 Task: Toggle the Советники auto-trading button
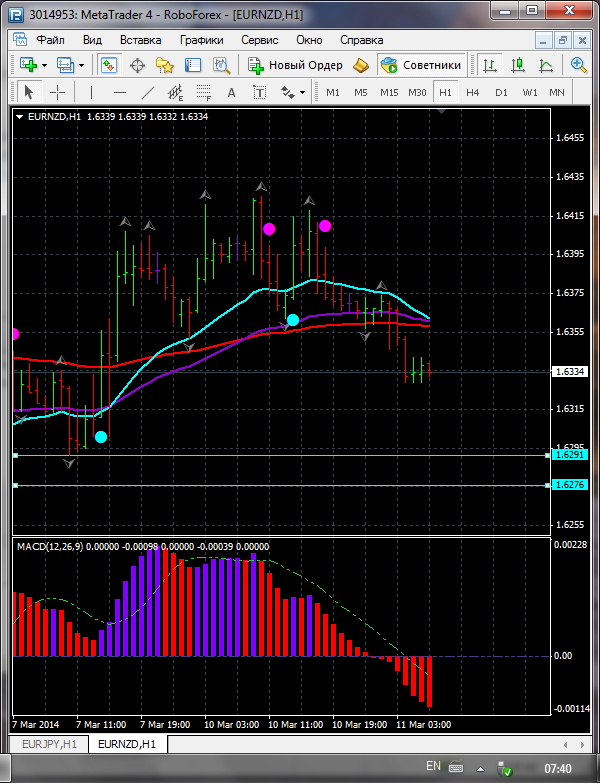[x=421, y=65]
